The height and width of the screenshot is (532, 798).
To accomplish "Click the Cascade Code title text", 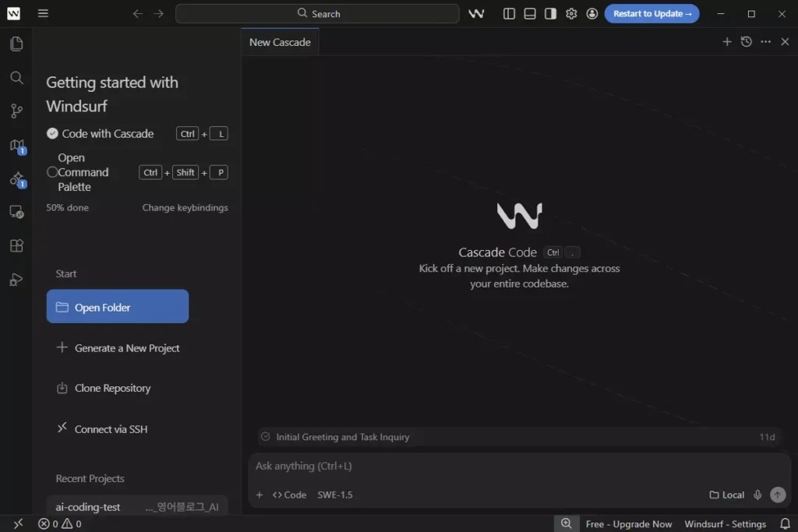I will pos(498,252).
